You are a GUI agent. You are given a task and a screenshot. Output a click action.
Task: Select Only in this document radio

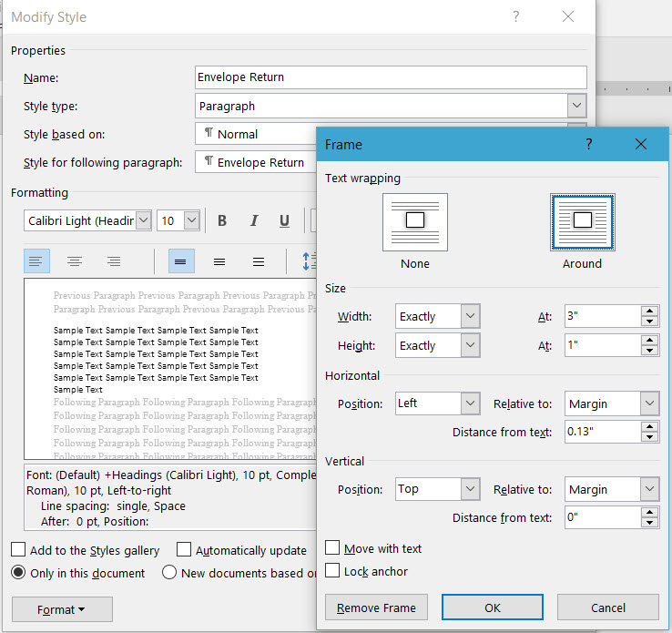[18, 573]
